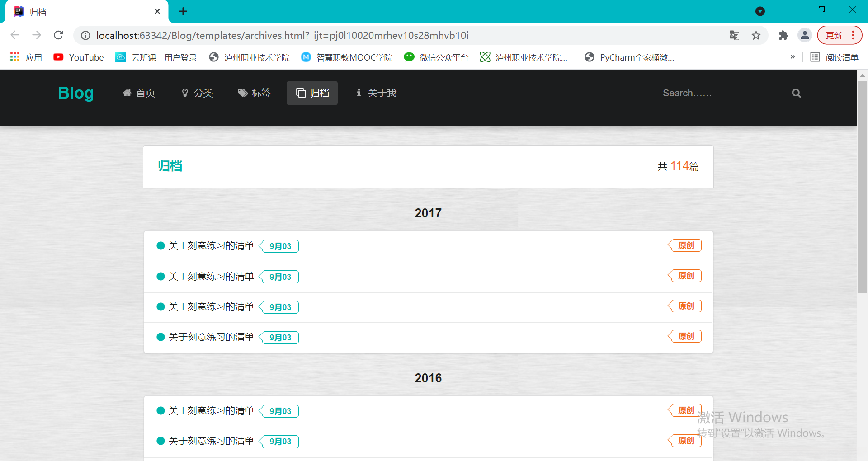This screenshot has width=868, height=461.
Task: Open the 微信公众平台 bookmark
Action: coord(436,57)
